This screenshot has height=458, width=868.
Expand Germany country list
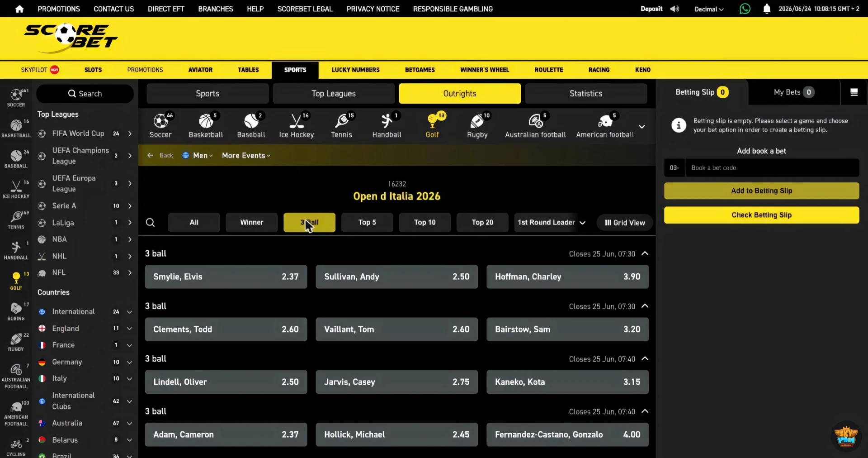[x=129, y=362]
